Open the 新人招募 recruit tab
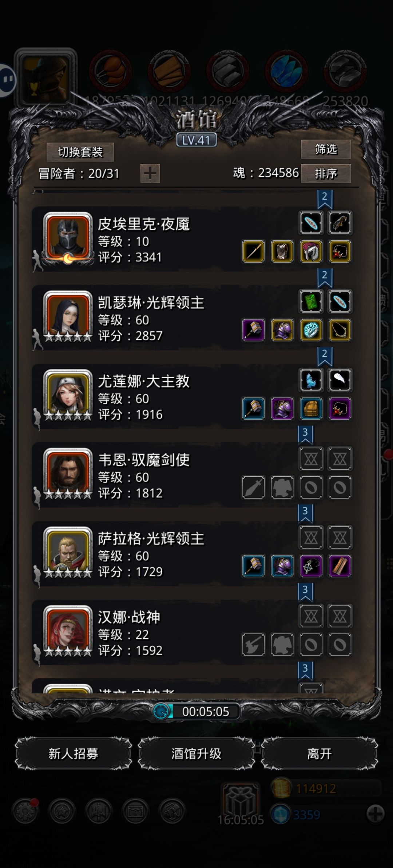393x868 pixels. (x=74, y=754)
